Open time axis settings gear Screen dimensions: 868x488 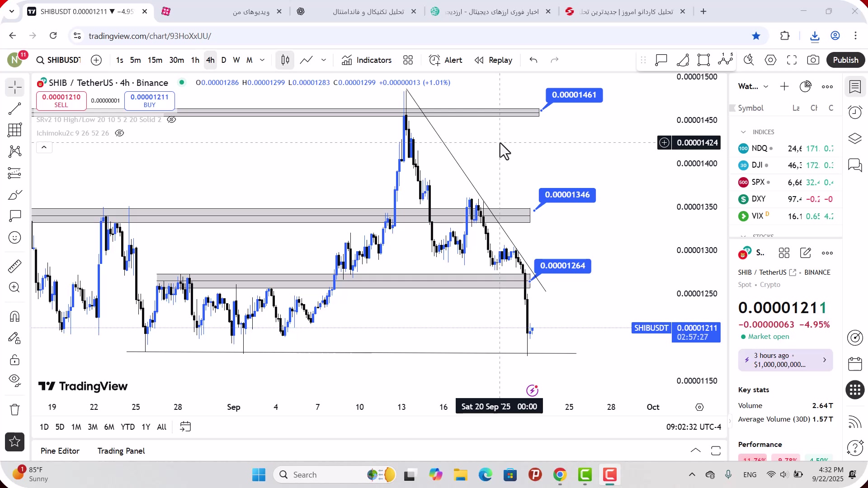pyautogui.click(x=700, y=407)
